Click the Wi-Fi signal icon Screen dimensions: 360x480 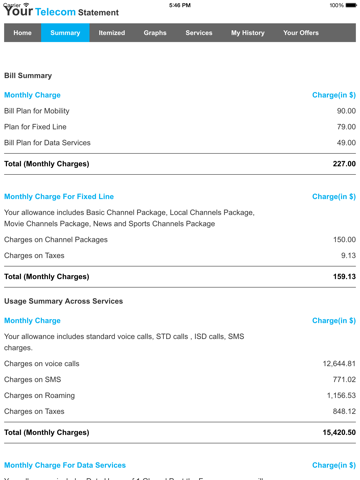(x=26, y=5)
